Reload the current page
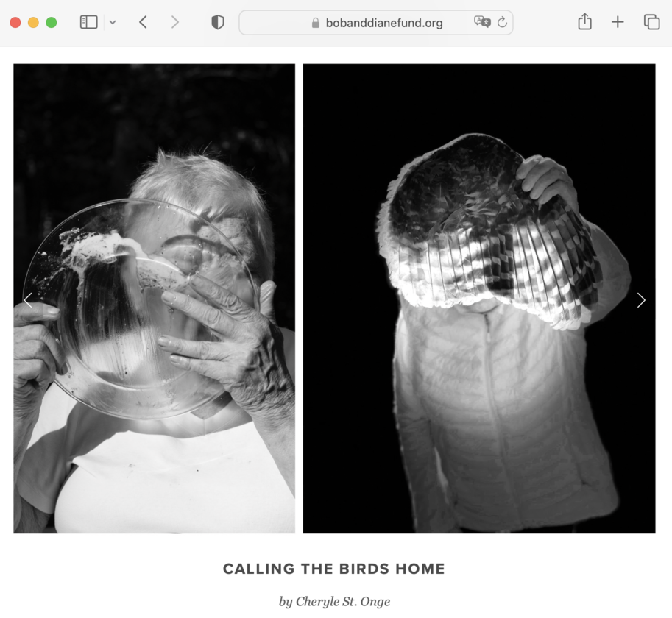672x618 pixels. point(502,22)
